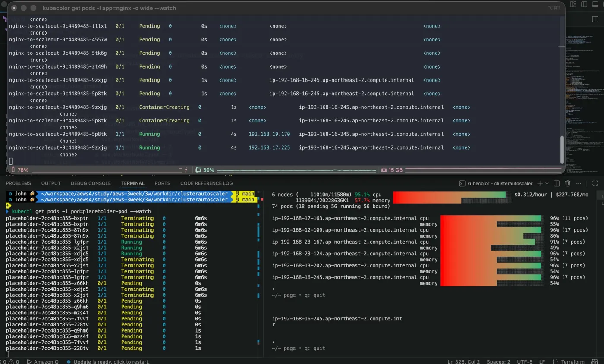604x364 pixels.
Task: Click '91% (7 pods)' label
Action: 567,242
